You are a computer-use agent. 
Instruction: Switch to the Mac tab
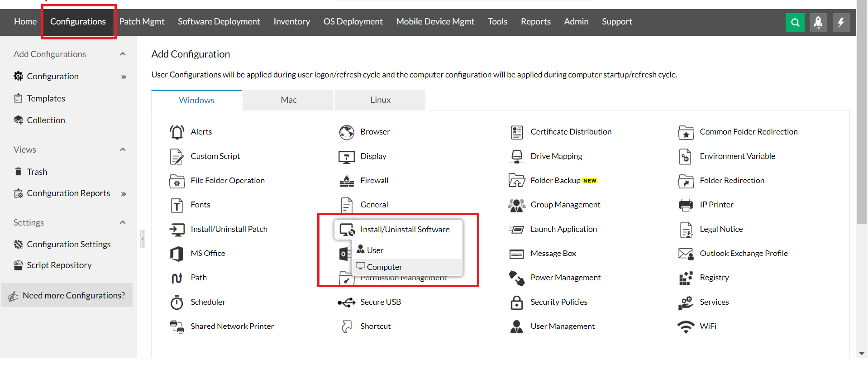[x=289, y=100]
